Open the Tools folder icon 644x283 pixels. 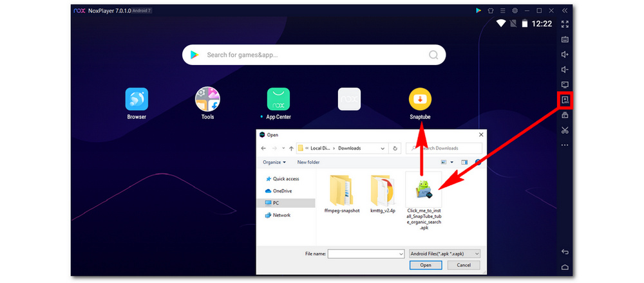coord(207,99)
